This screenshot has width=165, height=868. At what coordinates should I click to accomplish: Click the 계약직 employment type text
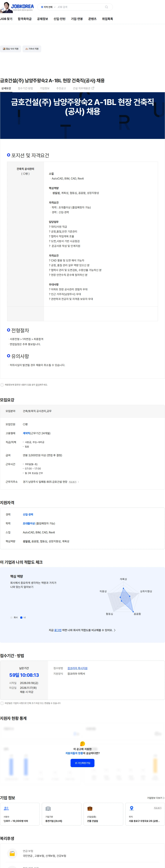pyautogui.click(x=26, y=433)
